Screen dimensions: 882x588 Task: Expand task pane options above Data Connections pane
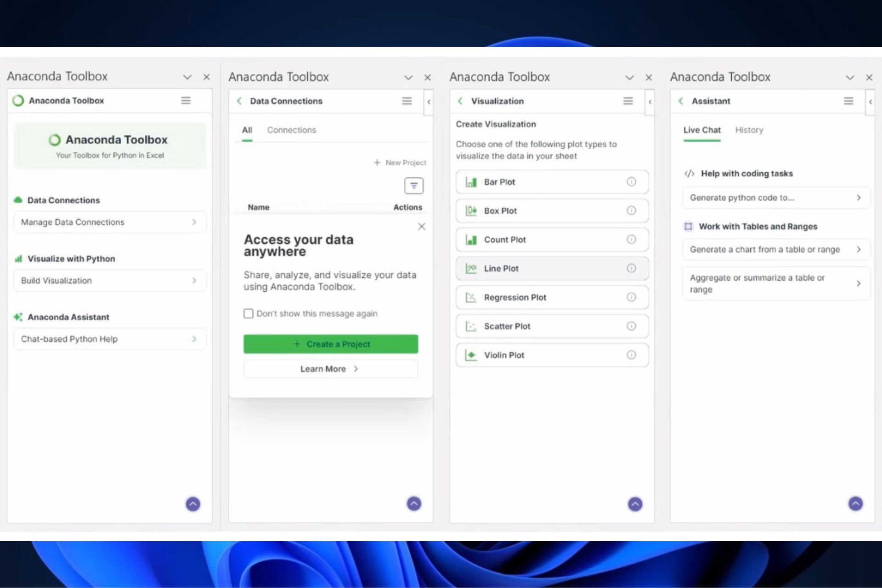[408, 77]
